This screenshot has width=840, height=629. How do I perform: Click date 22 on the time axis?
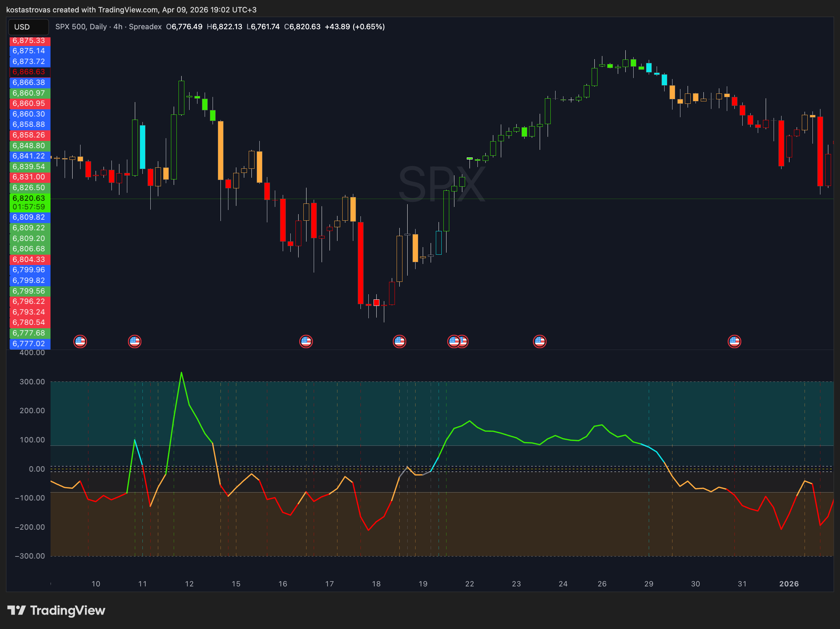[470, 584]
